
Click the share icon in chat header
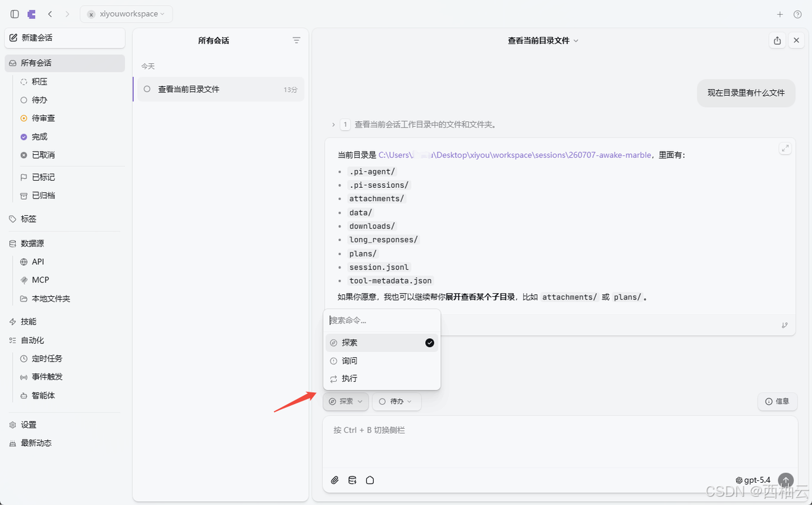pos(777,41)
